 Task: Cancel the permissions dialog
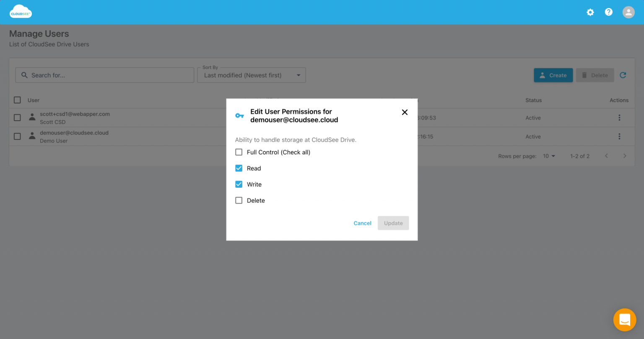point(362,223)
